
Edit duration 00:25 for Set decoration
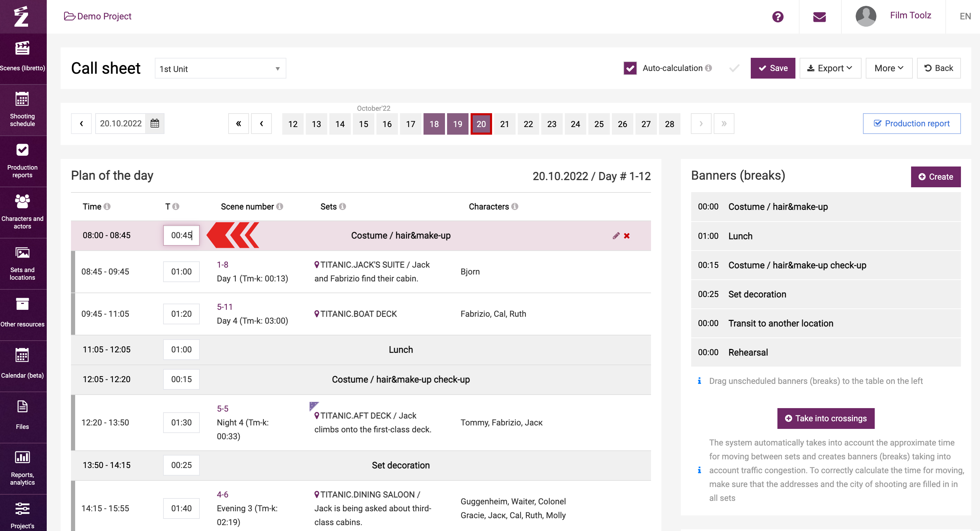coord(181,465)
